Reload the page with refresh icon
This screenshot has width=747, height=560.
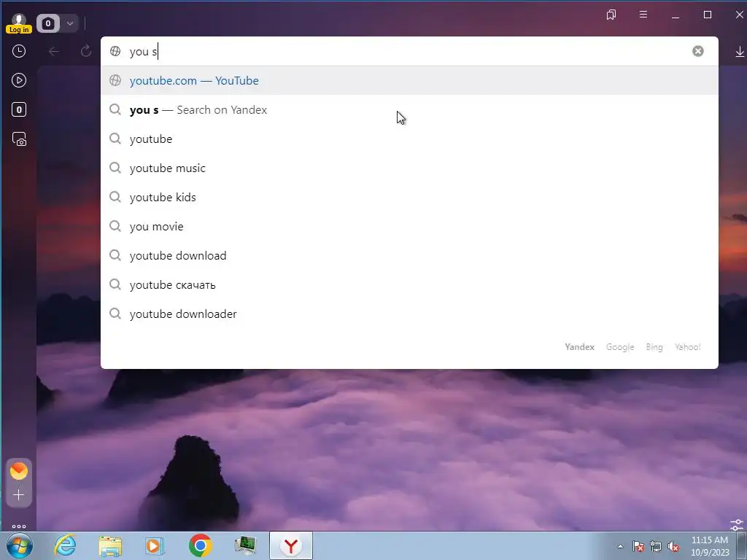[86, 51]
